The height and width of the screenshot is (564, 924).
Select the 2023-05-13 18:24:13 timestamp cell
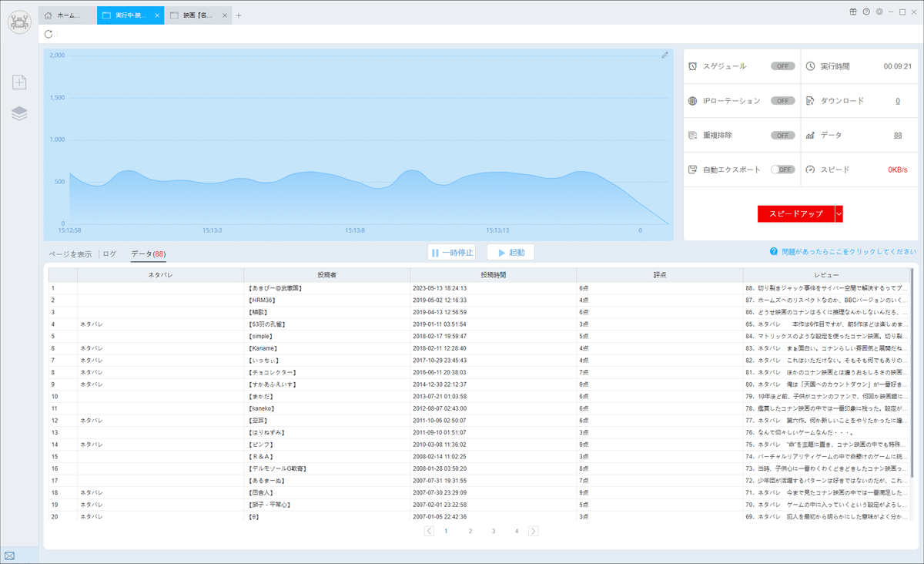493,287
